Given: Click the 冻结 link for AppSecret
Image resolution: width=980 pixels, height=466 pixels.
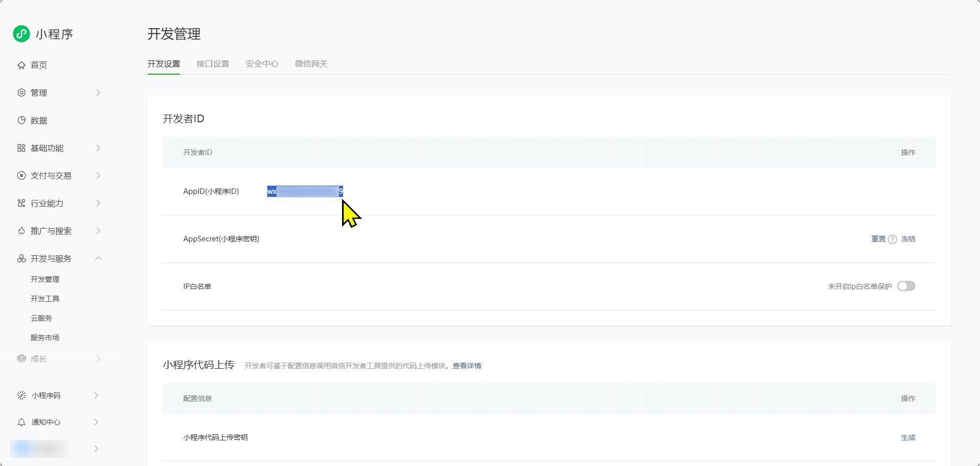Looking at the screenshot, I should coord(908,239).
